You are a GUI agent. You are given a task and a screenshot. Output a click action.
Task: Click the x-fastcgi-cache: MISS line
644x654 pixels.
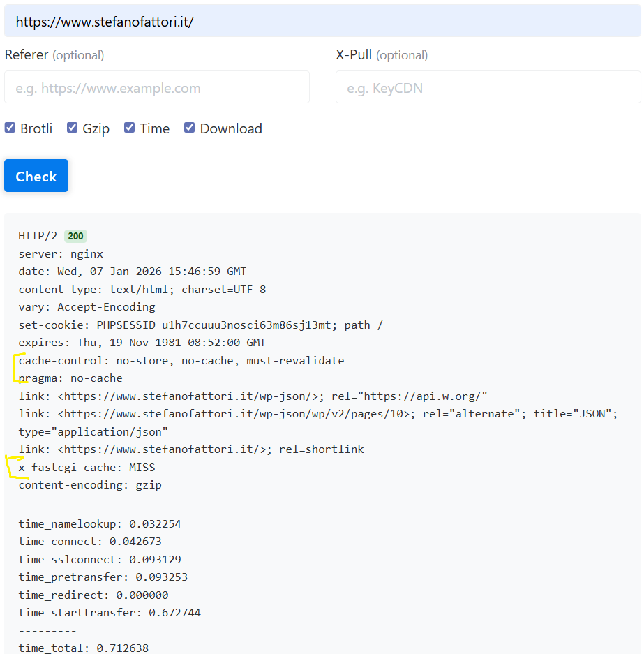coord(87,467)
